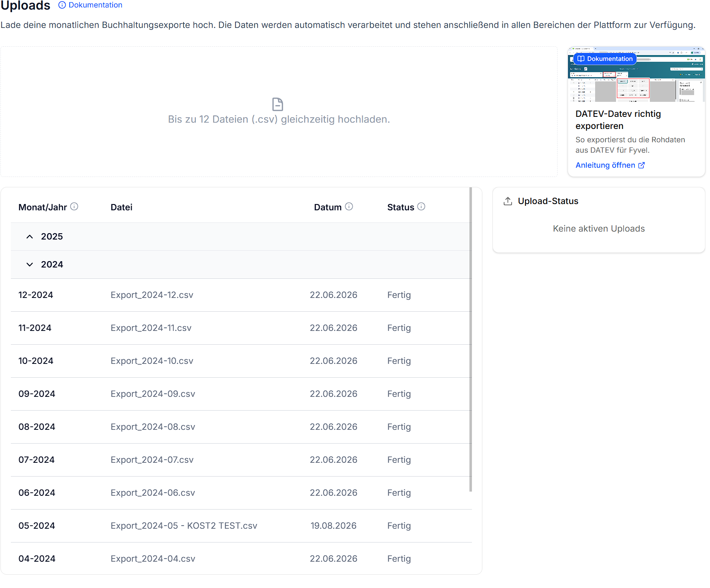This screenshot has height=588, width=710.
Task: Select file Export_2024-11.csv
Action: coord(151,328)
